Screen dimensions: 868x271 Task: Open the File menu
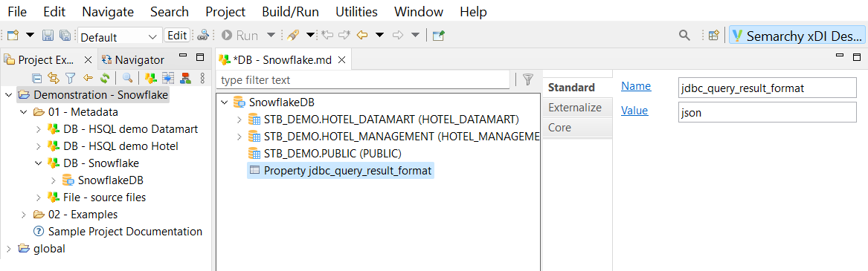click(18, 12)
